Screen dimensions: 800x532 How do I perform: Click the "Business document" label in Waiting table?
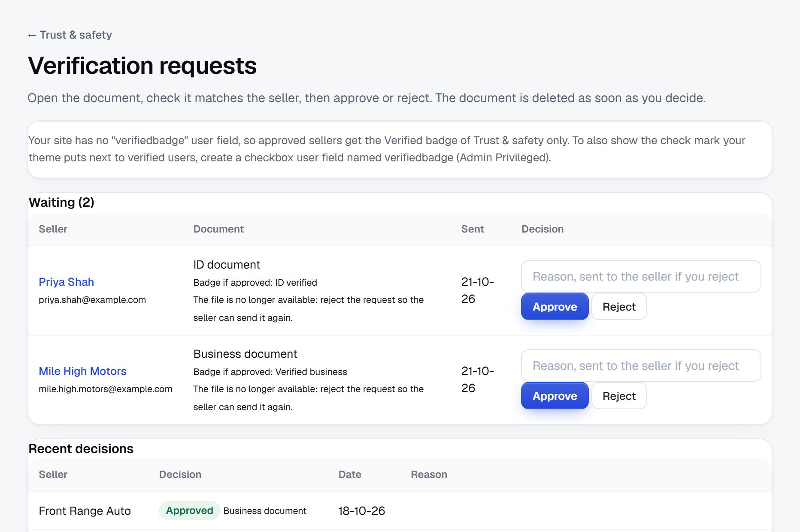click(245, 354)
